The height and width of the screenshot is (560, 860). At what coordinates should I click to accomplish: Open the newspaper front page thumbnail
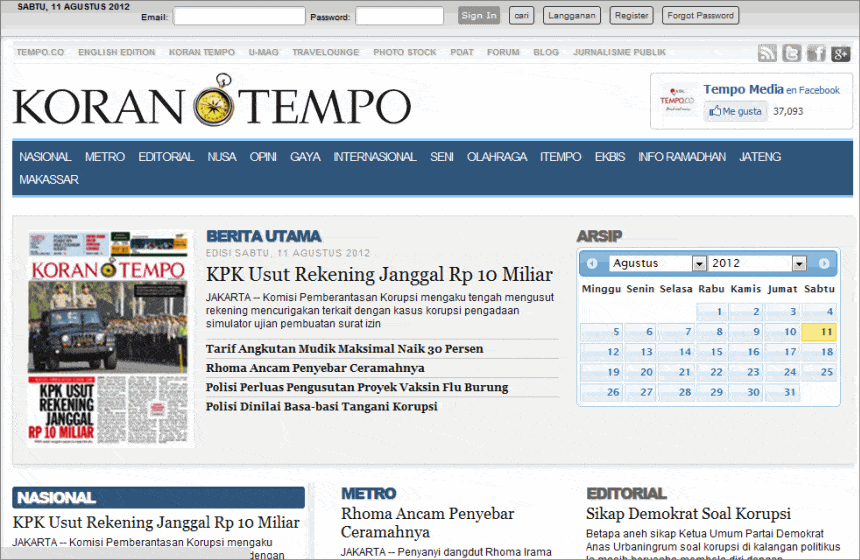click(x=109, y=338)
